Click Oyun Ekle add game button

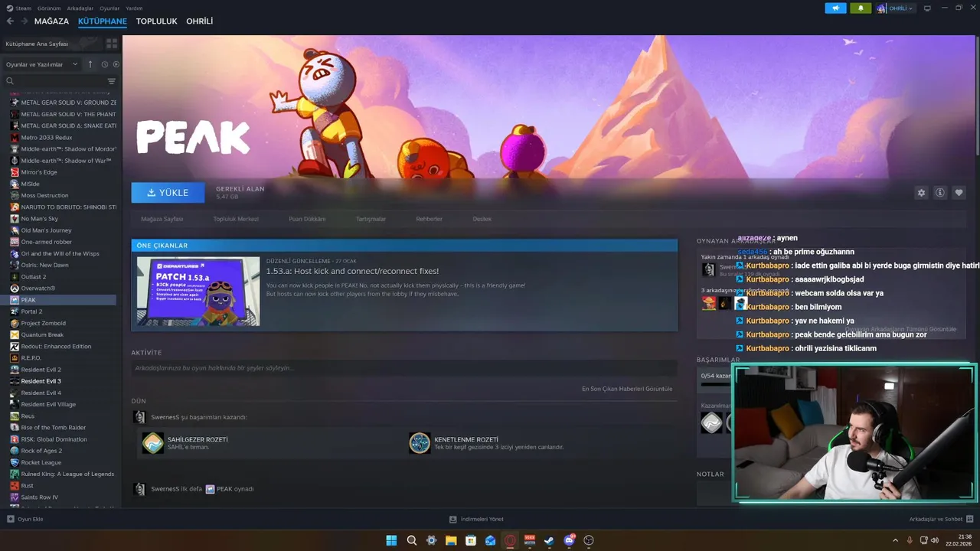pos(25,519)
